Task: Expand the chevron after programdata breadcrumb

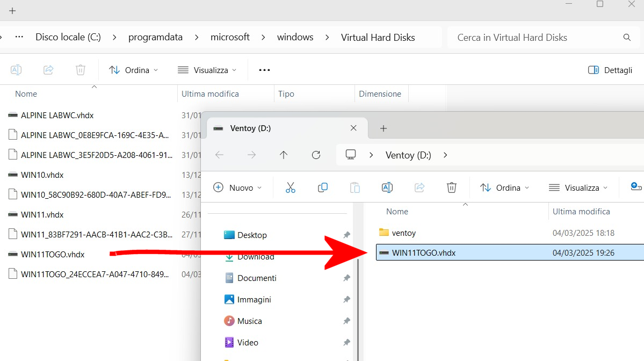Action: [x=197, y=38]
